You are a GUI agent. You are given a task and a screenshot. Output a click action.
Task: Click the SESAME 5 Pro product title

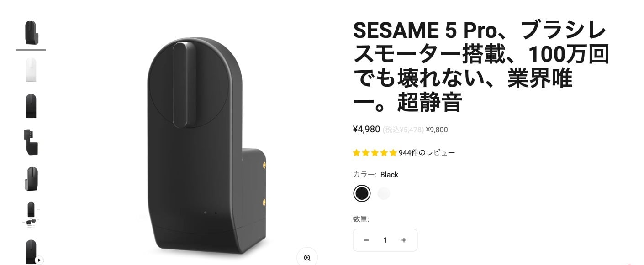pyautogui.click(x=481, y=68)
